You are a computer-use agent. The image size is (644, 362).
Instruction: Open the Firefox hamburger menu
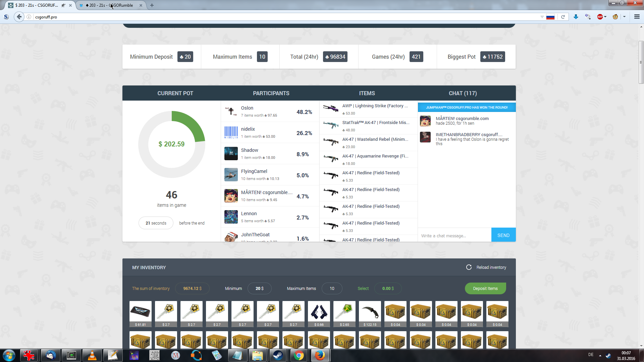tap(637, 17)
